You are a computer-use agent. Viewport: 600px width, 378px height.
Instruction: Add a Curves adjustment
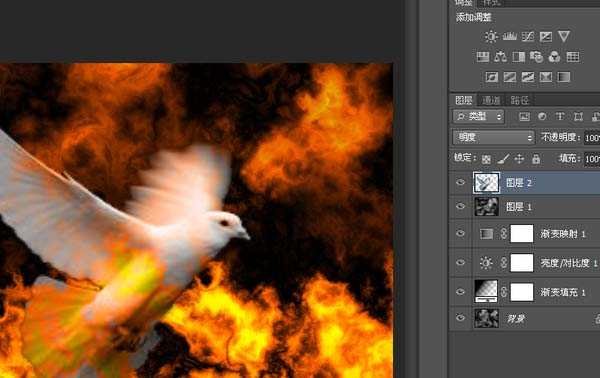528,37
